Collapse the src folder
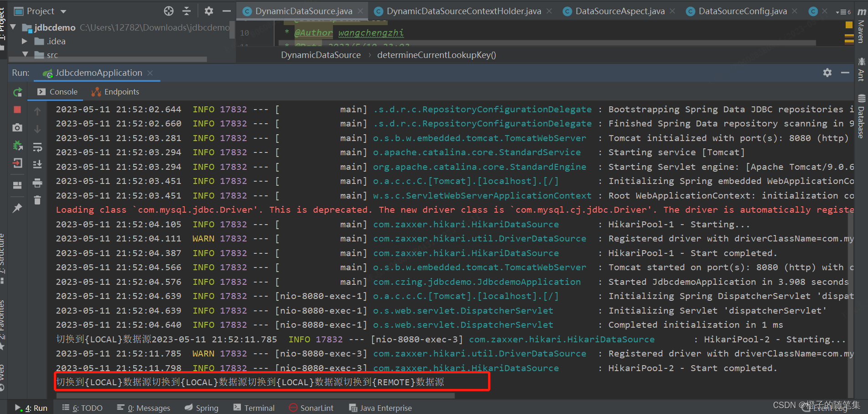The width and height of the screenshot is (868, 414). (x=25, y=54)
